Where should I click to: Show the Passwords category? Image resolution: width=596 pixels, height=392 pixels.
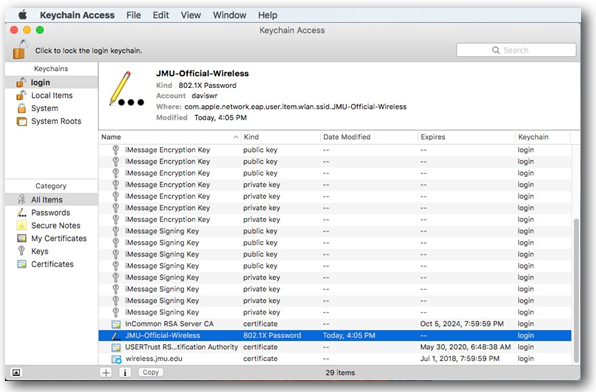[x=51, y=213]
